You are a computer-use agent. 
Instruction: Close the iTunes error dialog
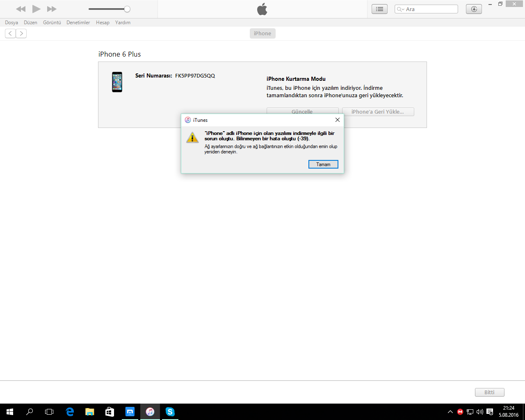pos(338,120)
